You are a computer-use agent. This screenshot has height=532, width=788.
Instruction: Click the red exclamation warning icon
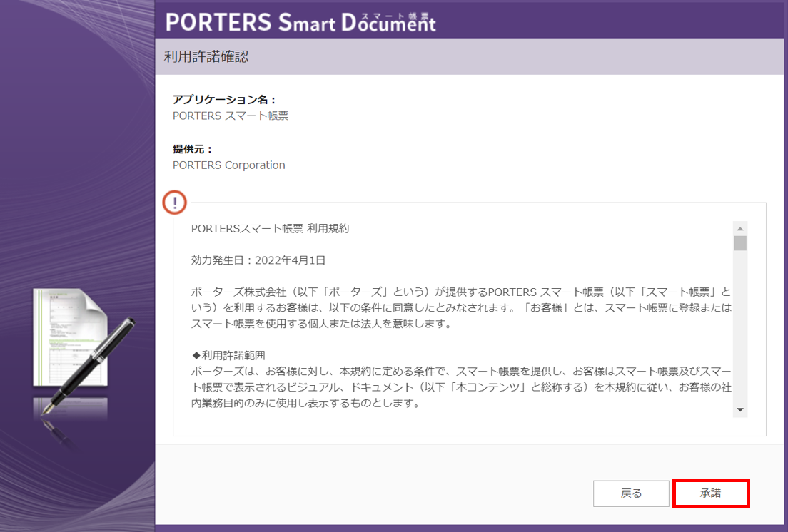[x=174, y=203]
